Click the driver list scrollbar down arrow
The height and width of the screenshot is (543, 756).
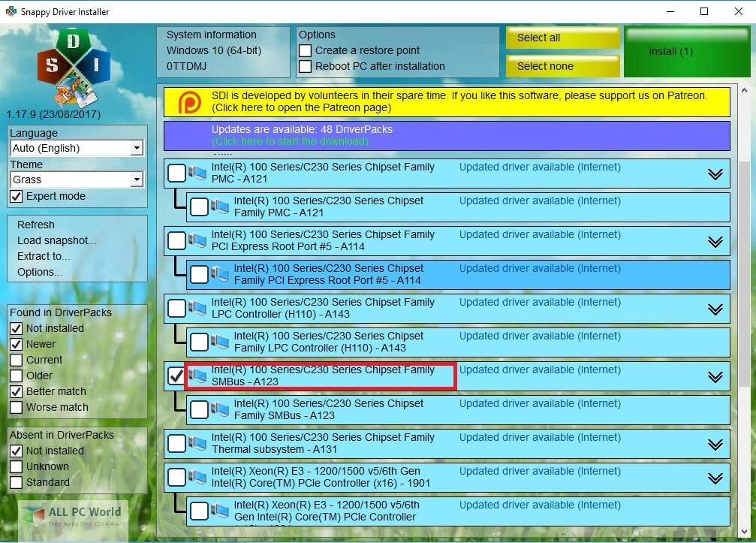744,532
